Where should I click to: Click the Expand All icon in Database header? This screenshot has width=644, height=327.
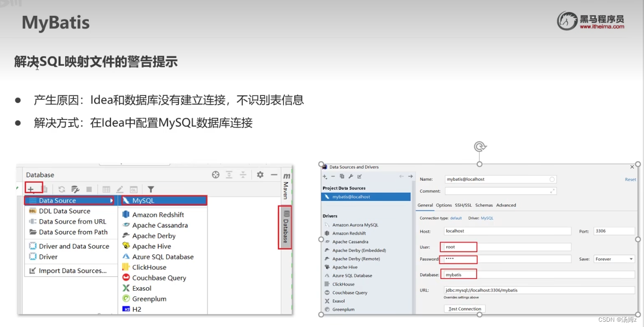[x=230, y=175]
